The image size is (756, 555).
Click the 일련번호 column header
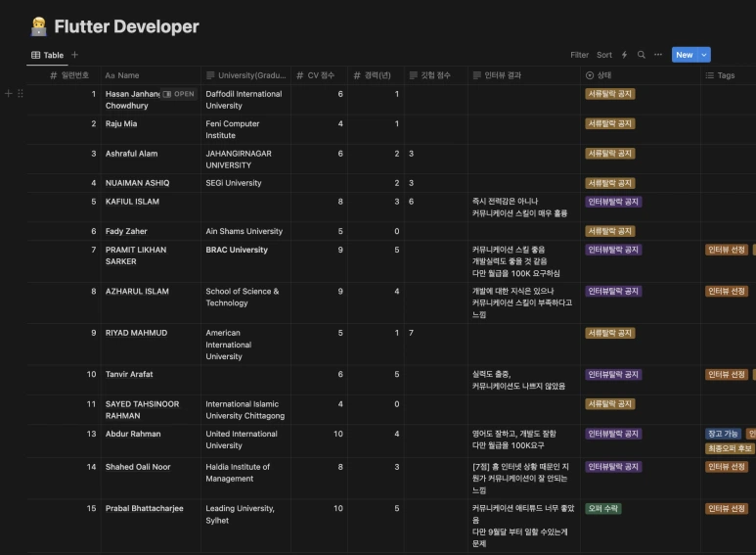(x=69, y=75)
